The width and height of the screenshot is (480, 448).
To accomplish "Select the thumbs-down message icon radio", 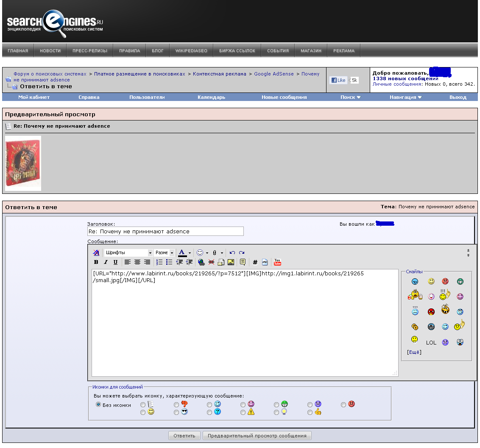I will [176, 405].
